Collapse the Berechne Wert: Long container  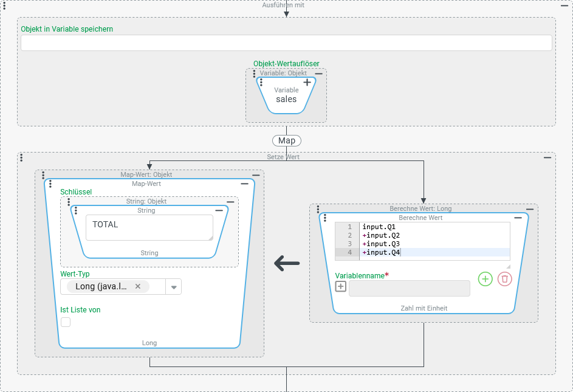point(530,209)
